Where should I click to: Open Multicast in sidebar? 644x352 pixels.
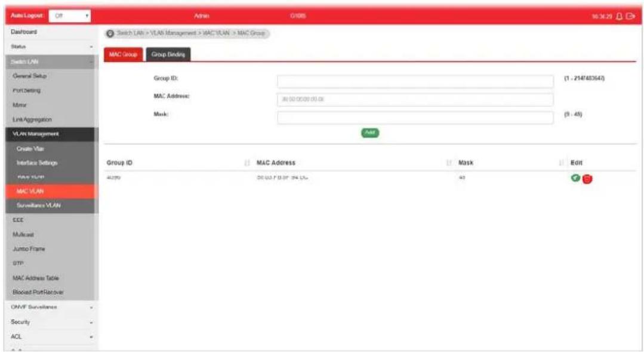23,234
